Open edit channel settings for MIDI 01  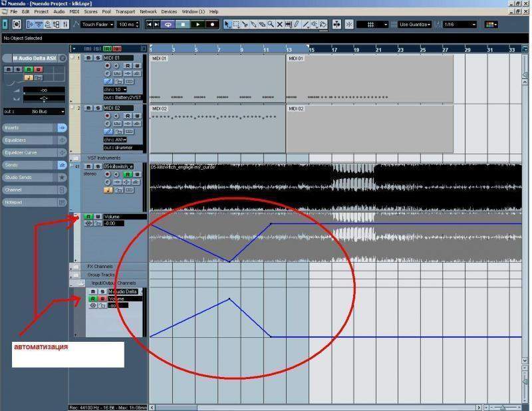[108, 74]
